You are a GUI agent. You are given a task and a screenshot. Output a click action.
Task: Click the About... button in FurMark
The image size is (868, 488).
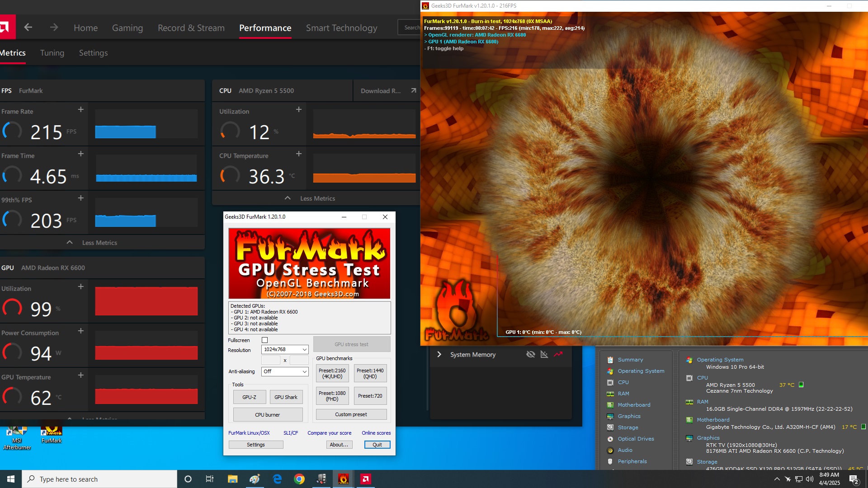tap(339, 445)
